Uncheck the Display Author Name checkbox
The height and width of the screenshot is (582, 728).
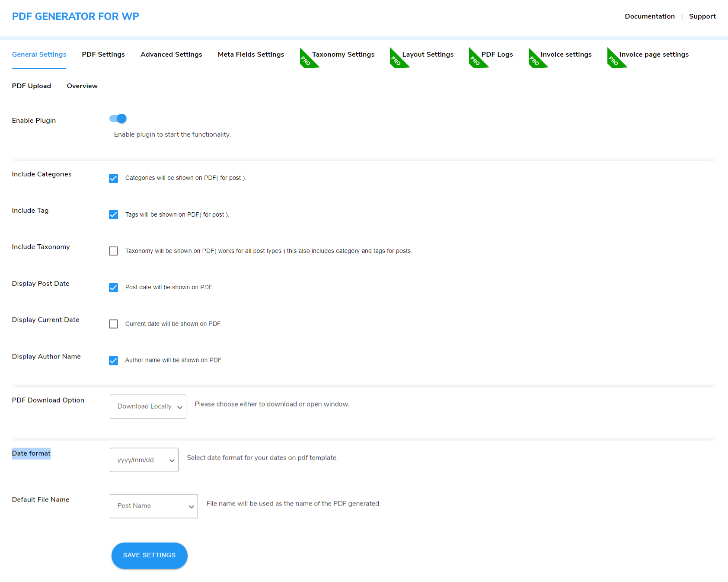click(113, 360)
